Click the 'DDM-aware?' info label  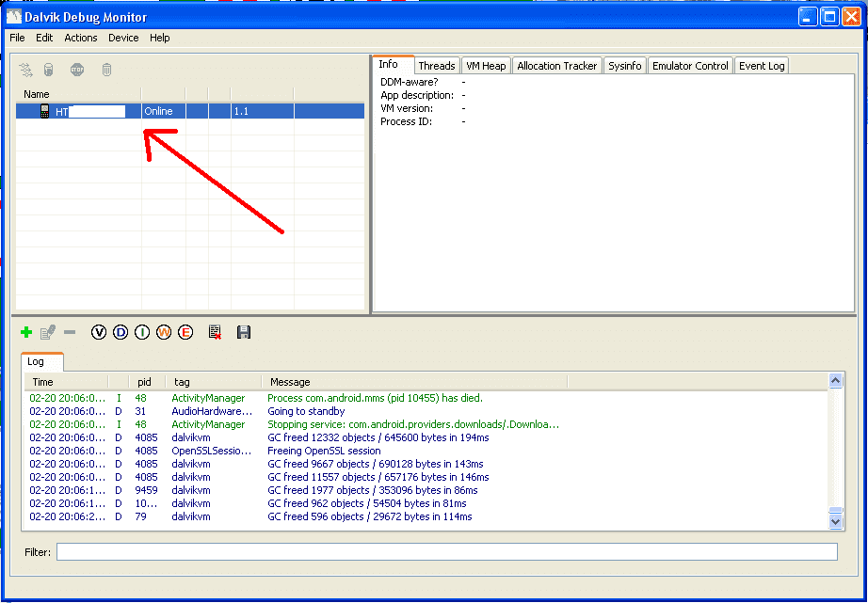point(410,82)
